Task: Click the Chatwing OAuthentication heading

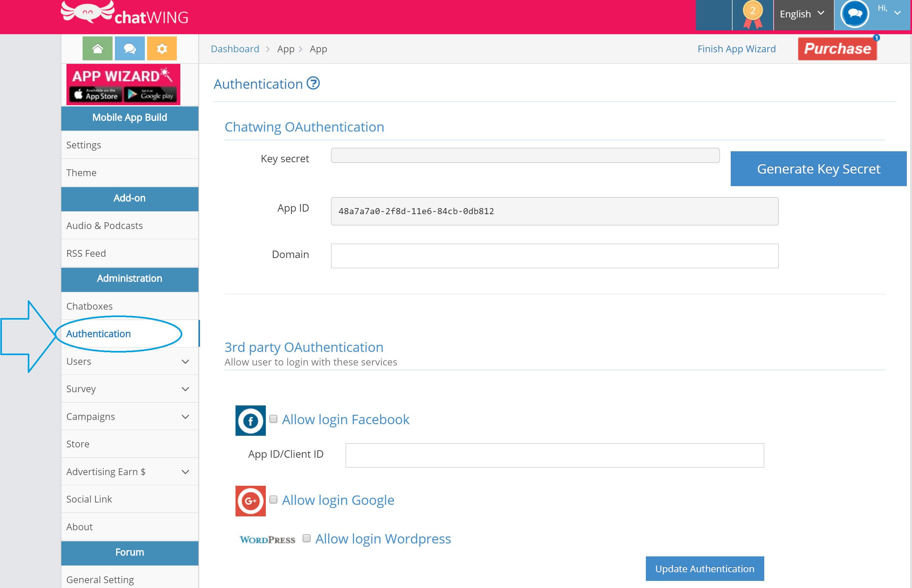Action: tap(305, 127)
